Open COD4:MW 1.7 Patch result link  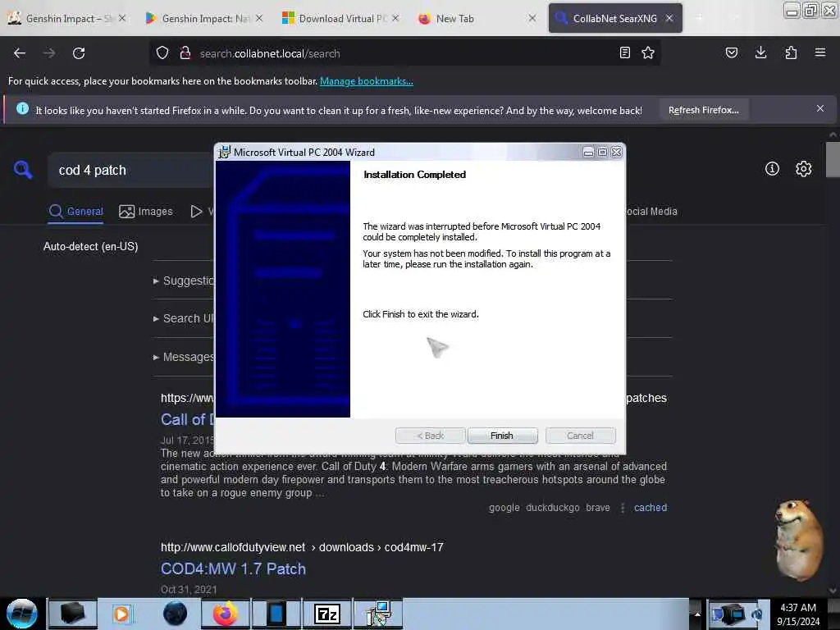click(233, 569)
